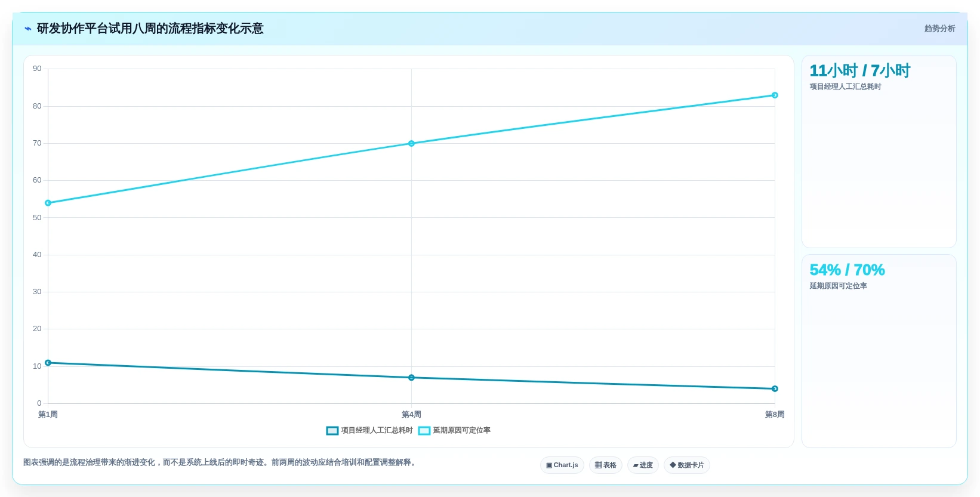Click the 90 y-axis tick label

(x=37, y=69)
